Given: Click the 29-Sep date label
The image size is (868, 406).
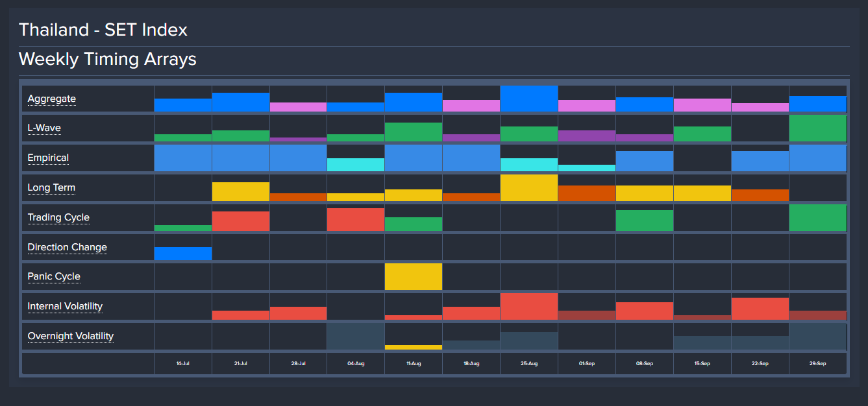Looking at the screenshot, I should 818,364.
